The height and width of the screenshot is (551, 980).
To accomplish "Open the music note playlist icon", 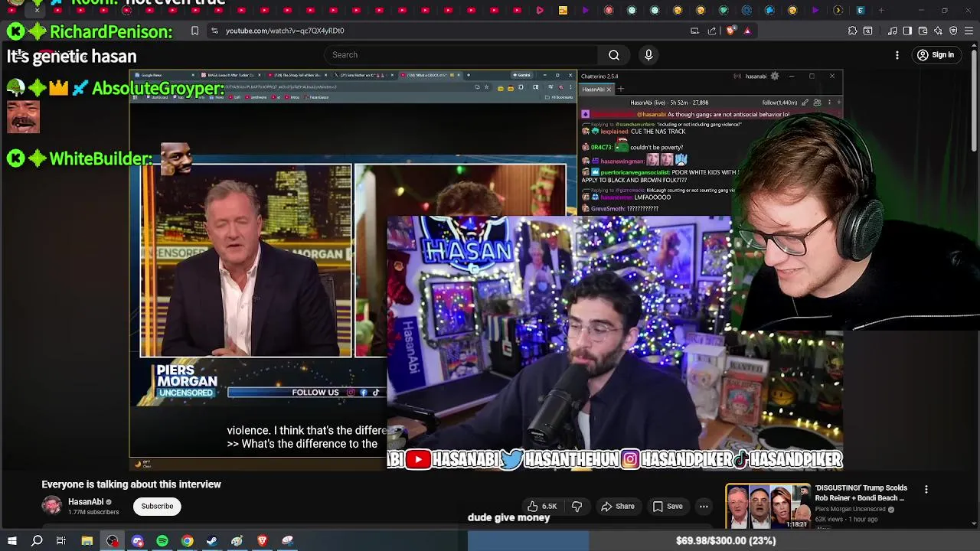I will tap(893, 31).
